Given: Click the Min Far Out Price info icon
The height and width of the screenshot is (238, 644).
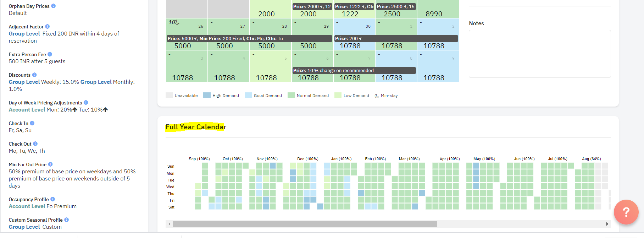Looking at the screenshot, I should 50,164.
